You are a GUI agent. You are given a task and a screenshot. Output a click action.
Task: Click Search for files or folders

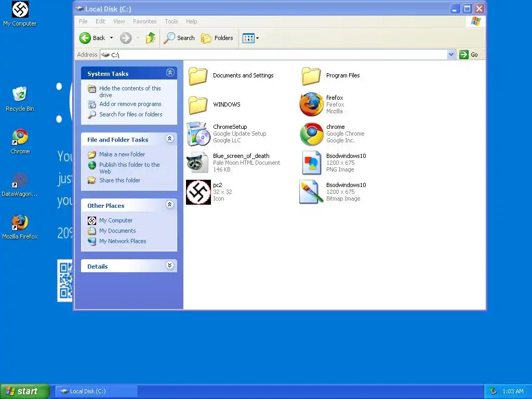[130, 114]
